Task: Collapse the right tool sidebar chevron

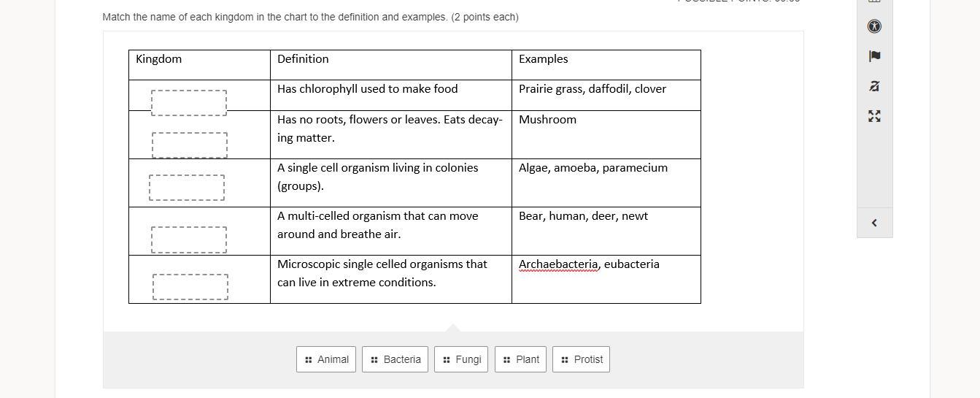Action: point(874,223)
